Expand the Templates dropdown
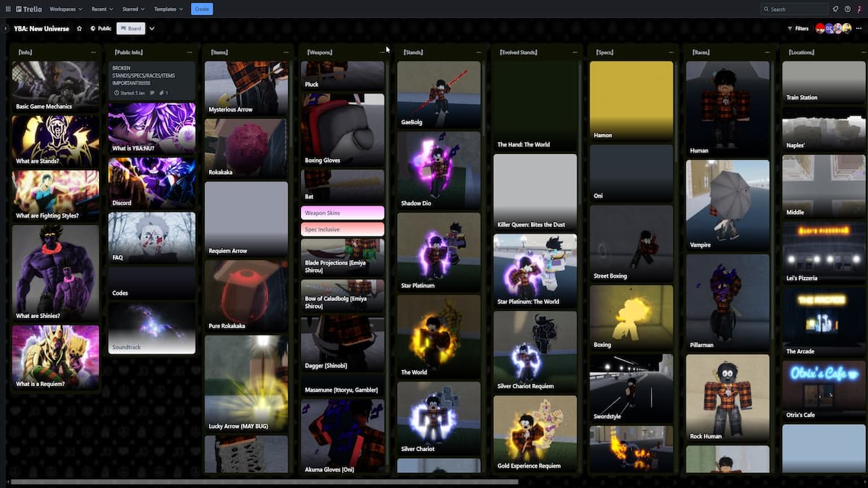The width and height of the screenshot is (868, 488). tap(168, 9)
